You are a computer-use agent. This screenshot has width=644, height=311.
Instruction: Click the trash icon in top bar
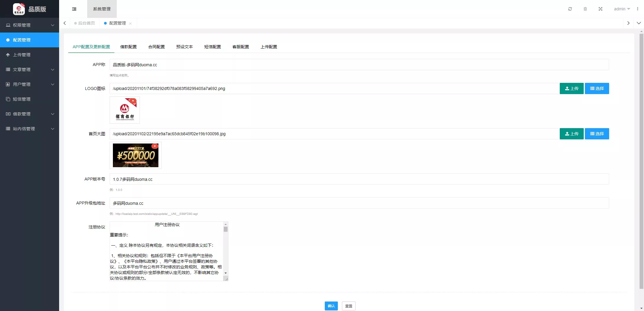pos(585,9)
